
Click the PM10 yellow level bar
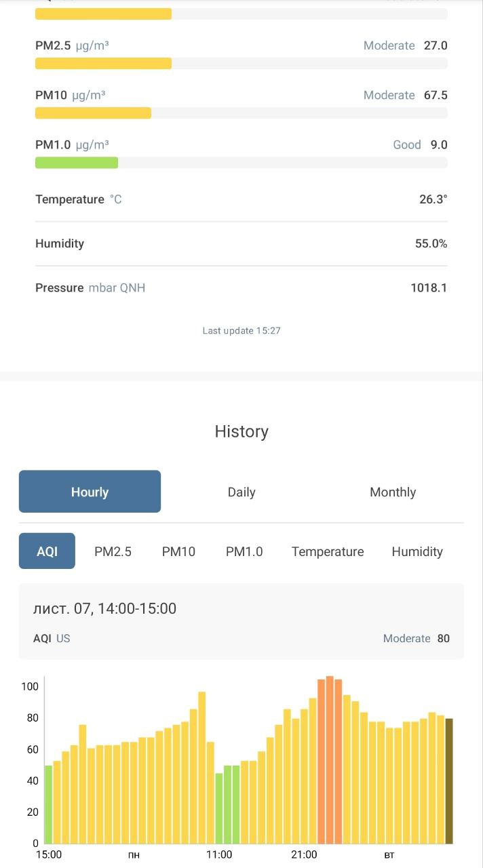93,113
